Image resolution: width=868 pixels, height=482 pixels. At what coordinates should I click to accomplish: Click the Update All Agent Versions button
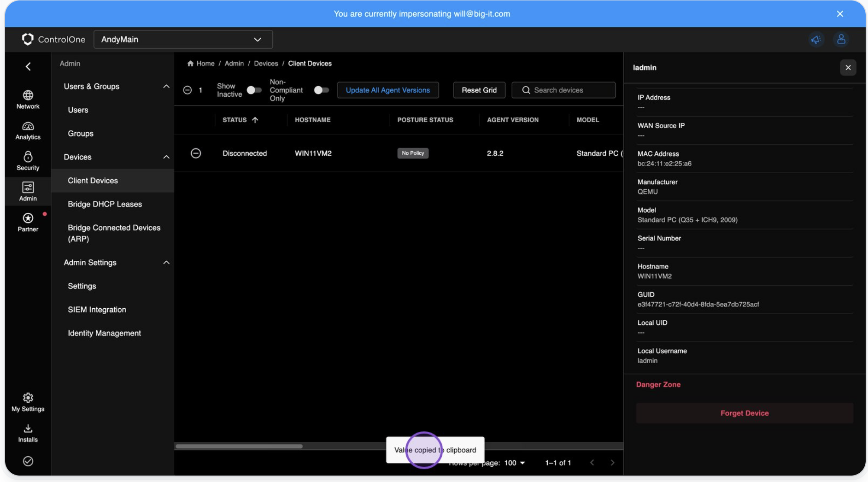tap(388, 90)
